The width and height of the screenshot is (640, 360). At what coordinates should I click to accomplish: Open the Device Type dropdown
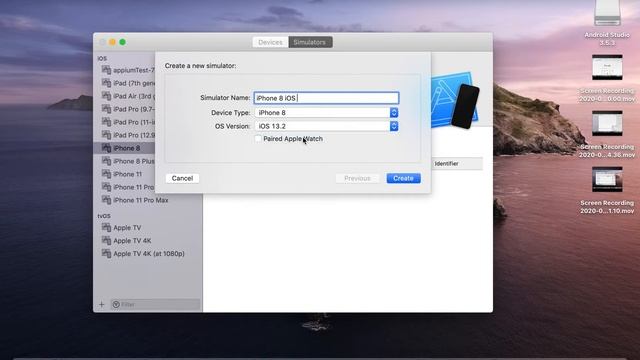click(x=326, y=113)
